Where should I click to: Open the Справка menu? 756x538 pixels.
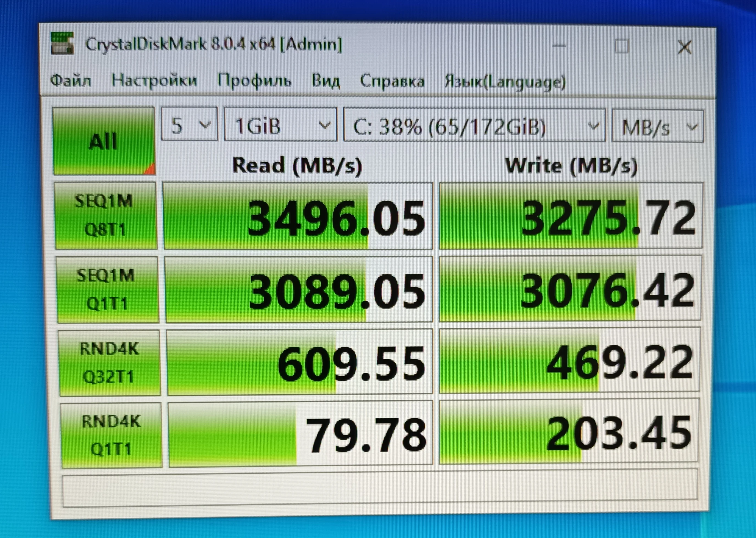pyautogui.click(x=392, y=82)
